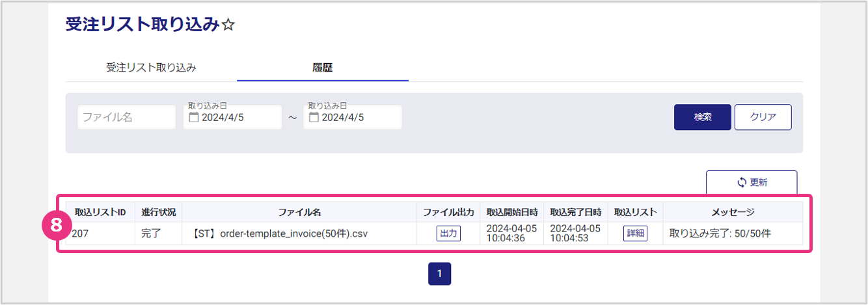Open the calendar icon of the start date
This screenshot has height=305, width=868.
[x=194, y=118]
